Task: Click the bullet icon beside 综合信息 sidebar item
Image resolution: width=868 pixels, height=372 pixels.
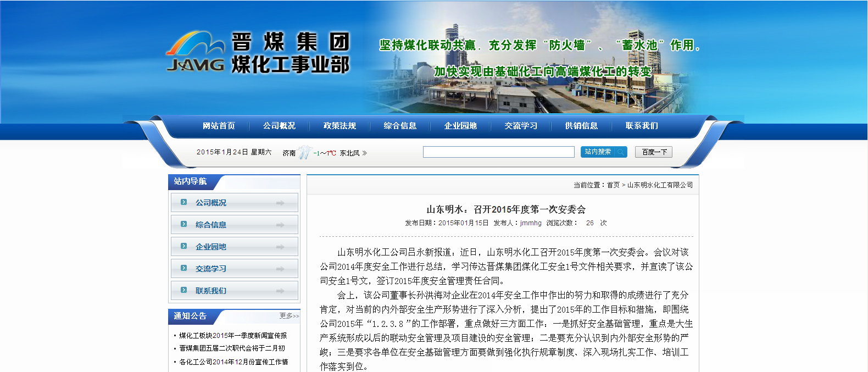Action: tap(184, 224)
